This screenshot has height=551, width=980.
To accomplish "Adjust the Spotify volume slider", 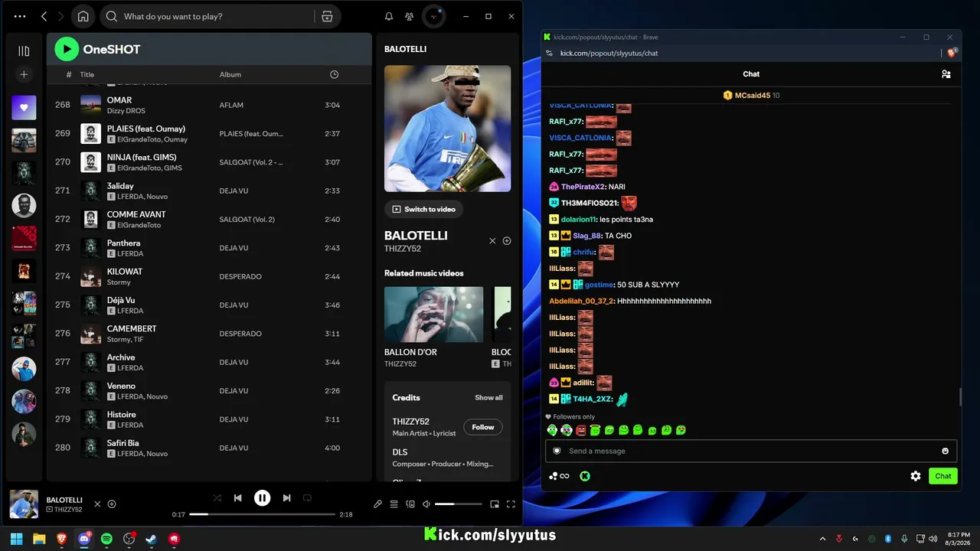I will [x=459, y=504].
